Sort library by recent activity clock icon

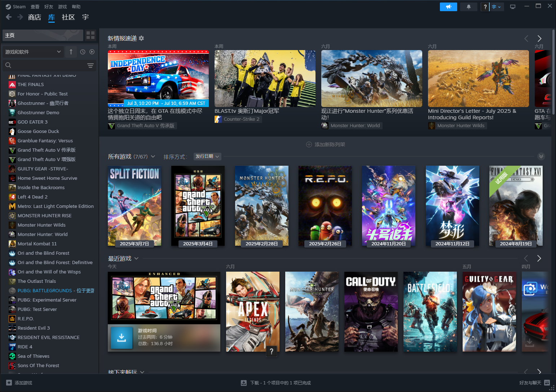coord(83,52)
